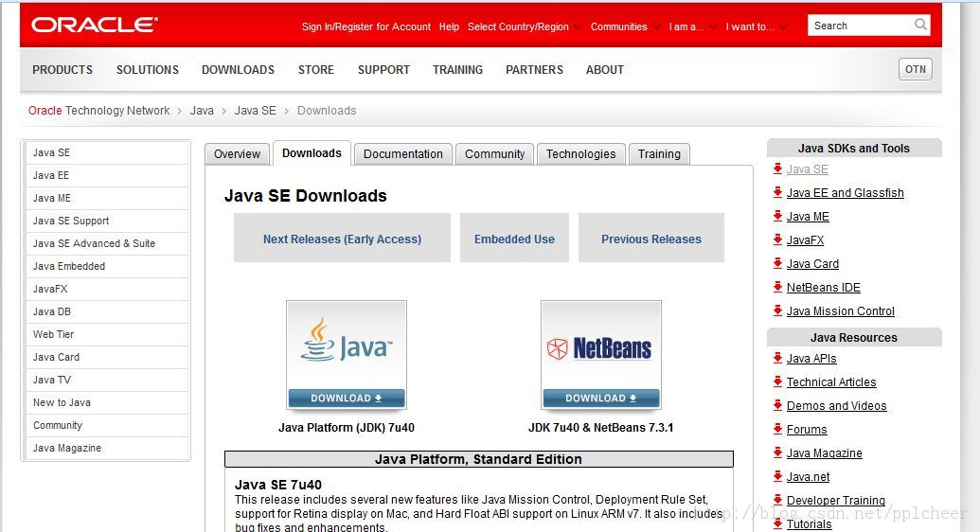This screenshot has height=532, width=980.
Task: Click Oracle Technology Network breadcrumb
Action: pyautogui.click(x=98, y=111)
